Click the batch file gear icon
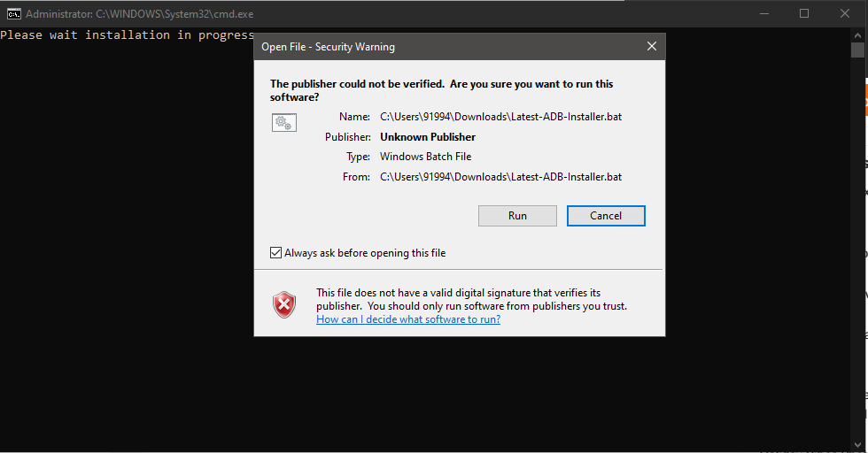868x453 pixels. [x=283, y=123]
